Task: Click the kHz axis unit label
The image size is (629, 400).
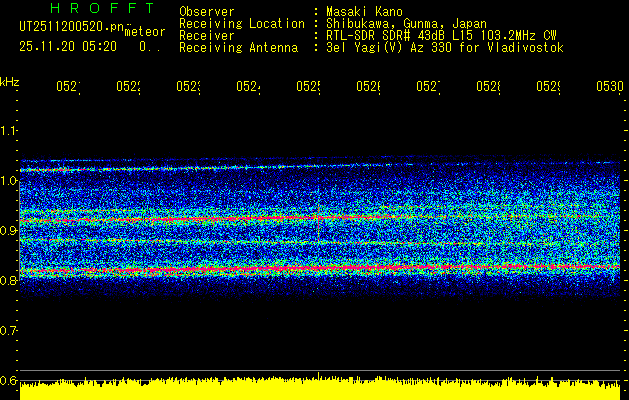Action: click(10, 82)
